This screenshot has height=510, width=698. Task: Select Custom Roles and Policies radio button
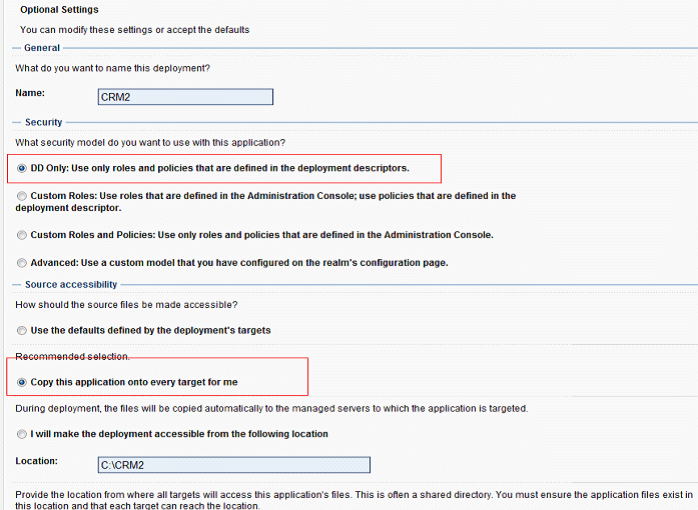pos(21,235)
